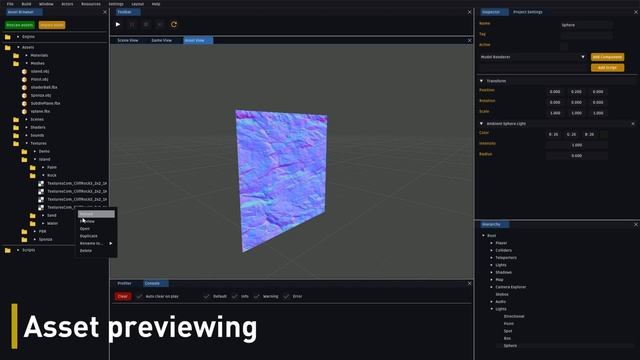Click the Meshes folder icon
640x360 pixels.
click(16, 63)
